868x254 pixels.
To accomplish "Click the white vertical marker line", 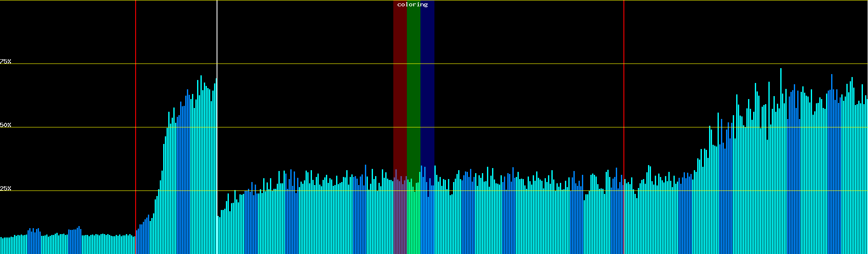I will (217, 34).
